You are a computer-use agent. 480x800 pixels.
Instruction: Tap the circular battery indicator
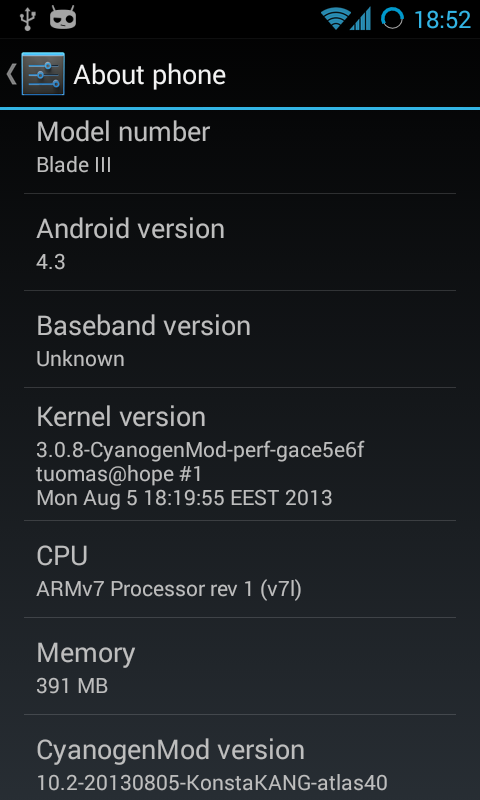point(392,19)
